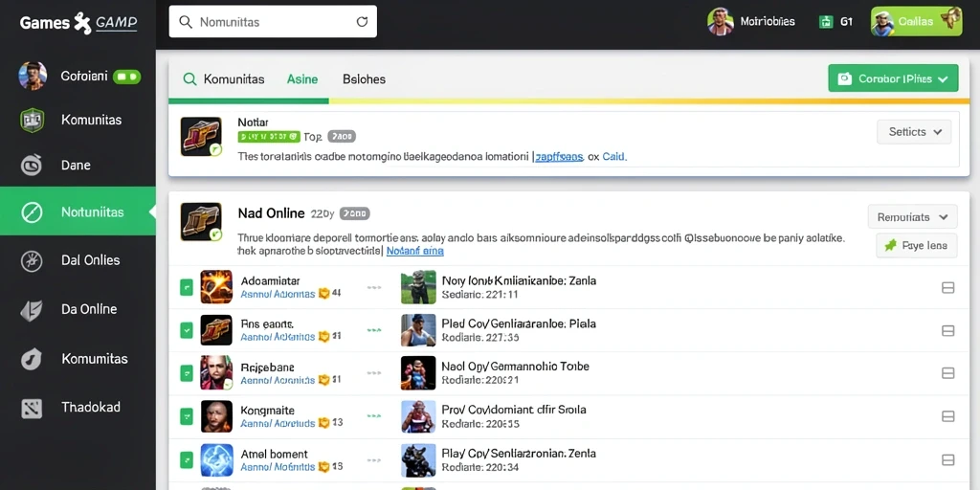980x490 pixels.
Task: Click the Paye lens button
Action: 916,246
